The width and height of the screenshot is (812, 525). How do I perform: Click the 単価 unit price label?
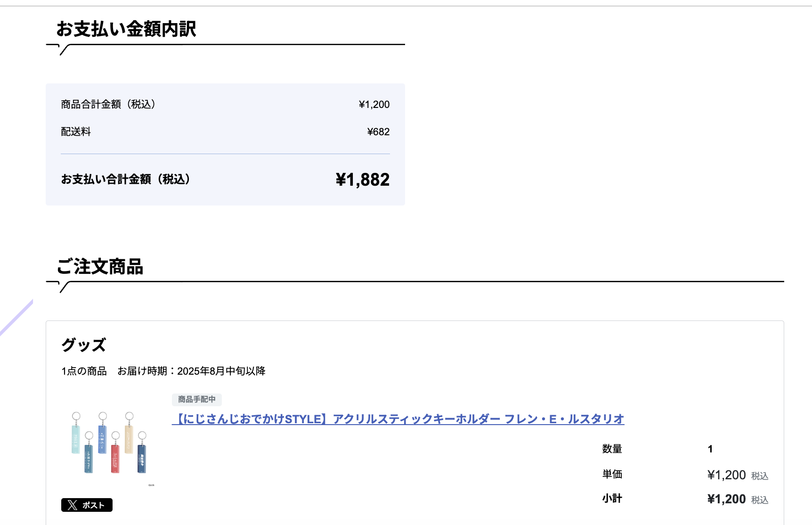pos(612,475)
